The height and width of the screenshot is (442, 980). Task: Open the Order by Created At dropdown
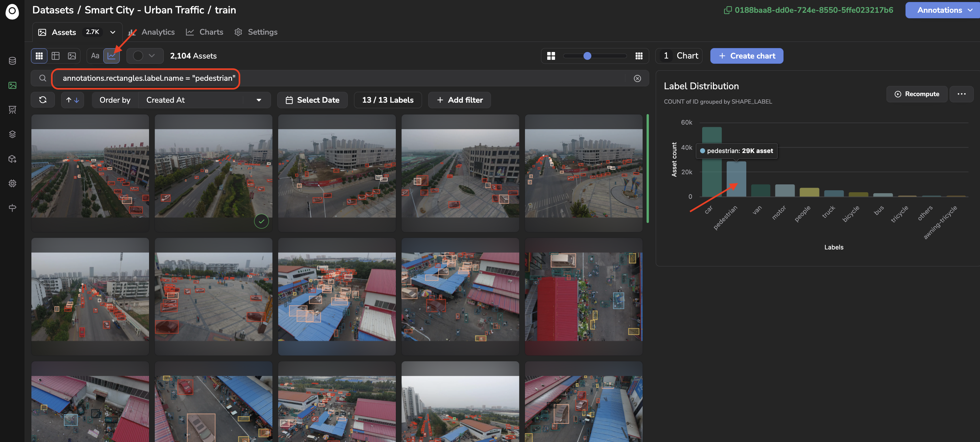(x=204, y=100)
